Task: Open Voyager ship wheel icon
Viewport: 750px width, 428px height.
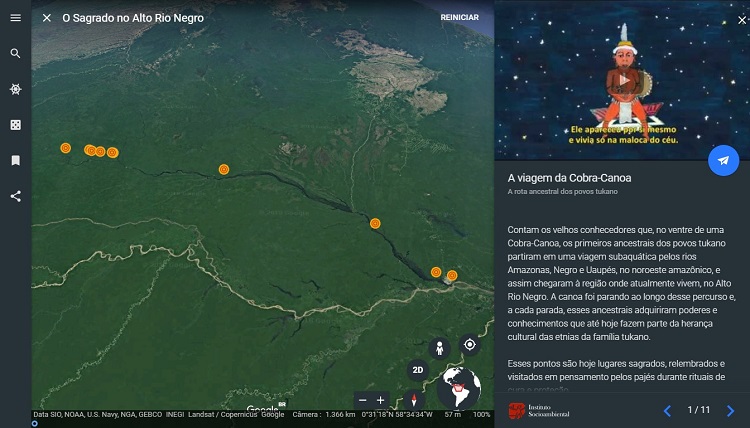Action: coord(15,89)
